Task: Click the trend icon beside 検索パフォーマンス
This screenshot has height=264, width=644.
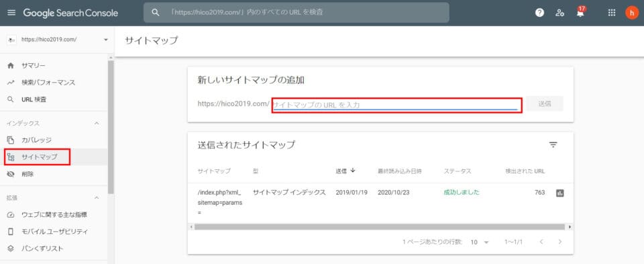Action: (x=11, y=83)
